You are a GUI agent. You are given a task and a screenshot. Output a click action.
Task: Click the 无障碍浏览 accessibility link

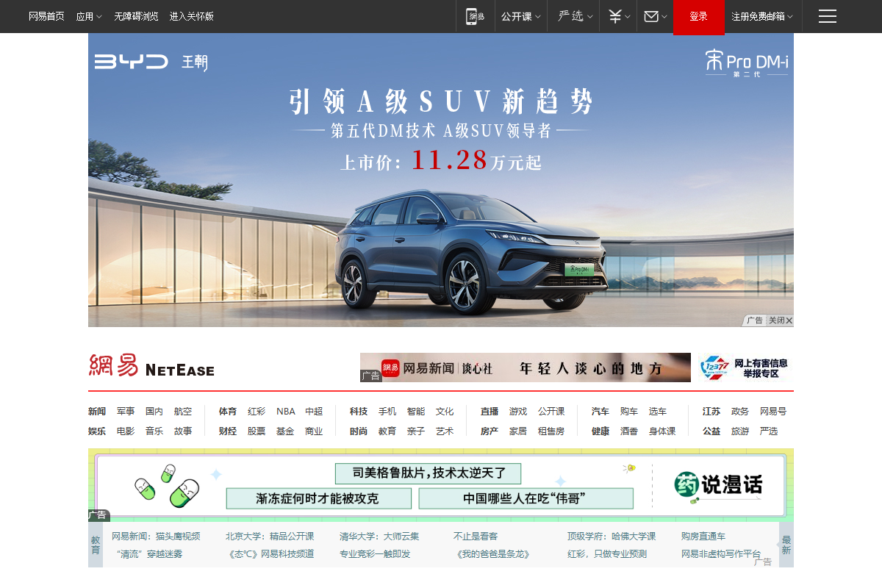pyautogui.click(x=135, y=16)
